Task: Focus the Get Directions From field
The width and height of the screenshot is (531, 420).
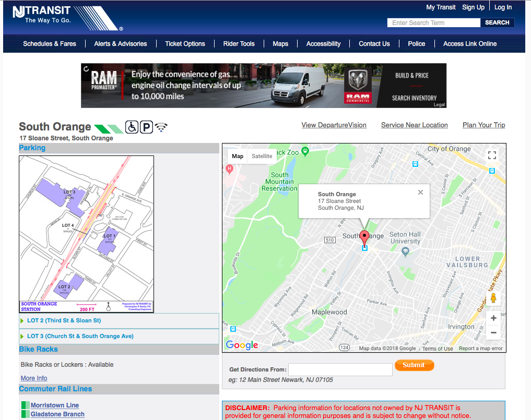Action: 340,369
